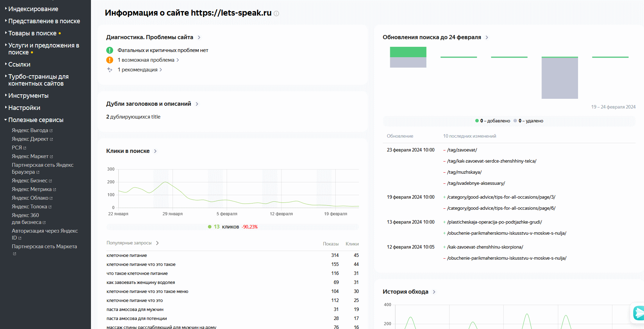The image size is (644, 329).
Task: Select URL /tag/svadebnye-aksessuary/
Action: tap(476, 183)
